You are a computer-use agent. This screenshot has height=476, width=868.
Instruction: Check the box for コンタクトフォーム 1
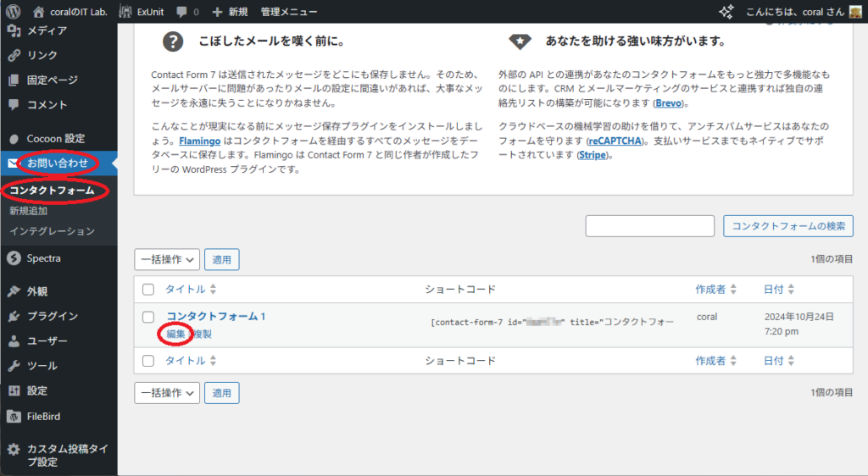tap(148, 317)
